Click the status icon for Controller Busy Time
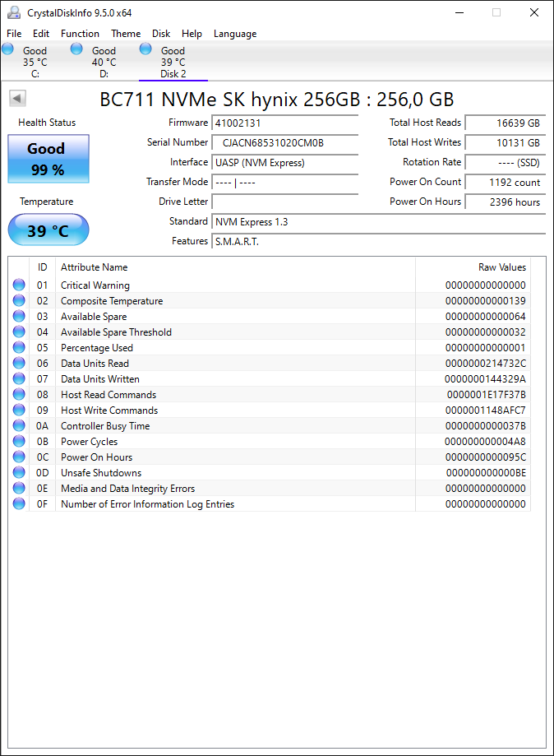Viewport: 554px width, 756px height. click(x=19, y=425)
